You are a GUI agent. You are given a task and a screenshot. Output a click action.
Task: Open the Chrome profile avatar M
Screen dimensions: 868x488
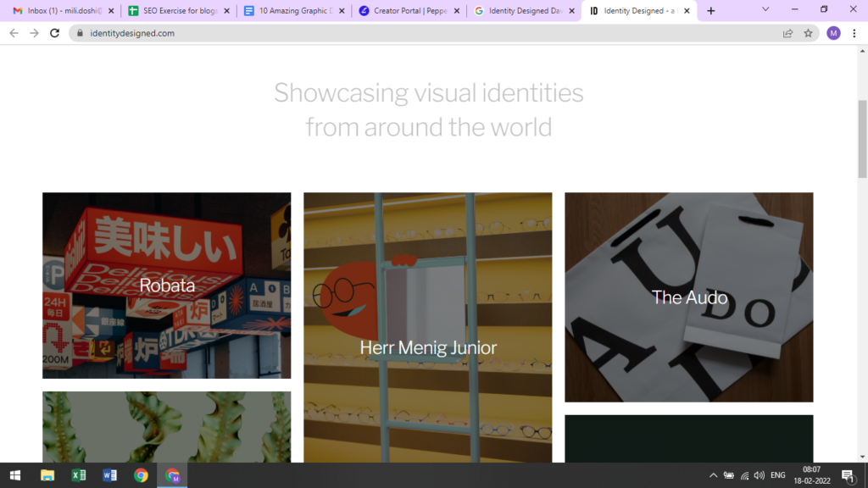[x=833, y=33]
